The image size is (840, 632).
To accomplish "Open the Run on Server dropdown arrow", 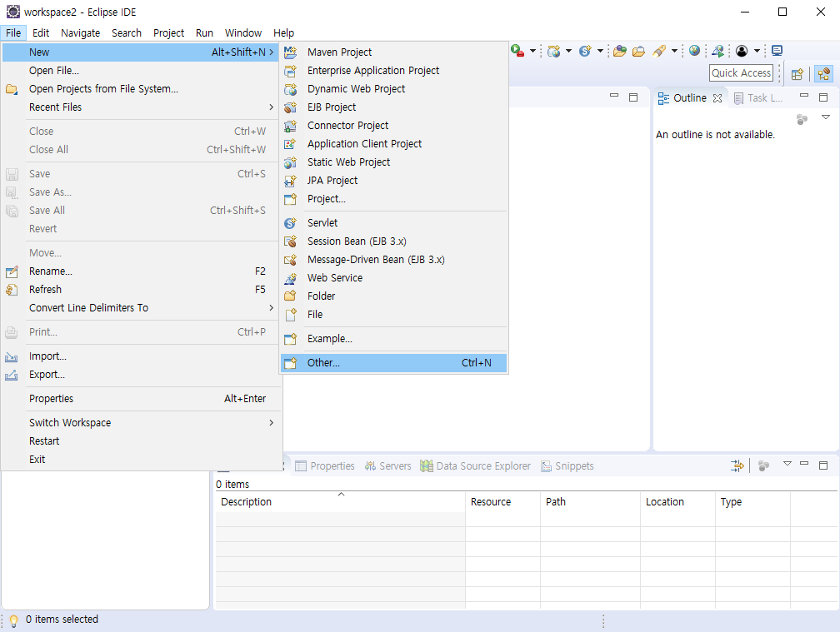I will (x=532, y=51).
